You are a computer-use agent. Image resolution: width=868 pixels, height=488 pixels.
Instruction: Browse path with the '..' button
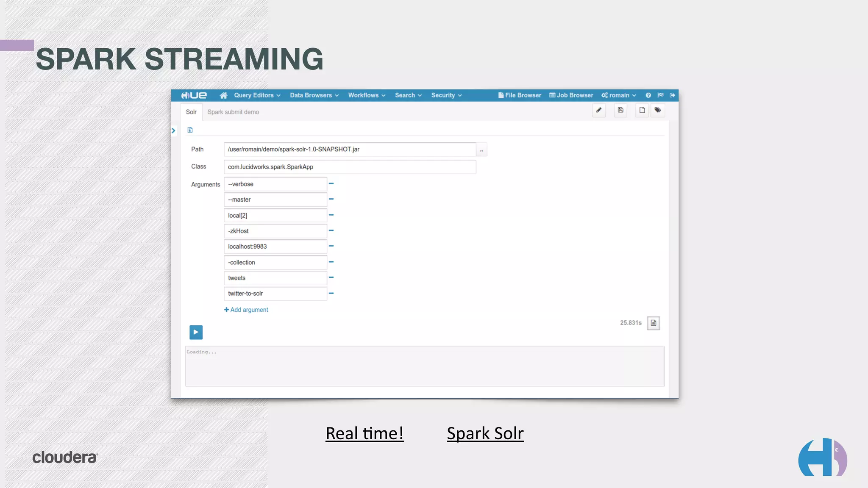point(481,150)
